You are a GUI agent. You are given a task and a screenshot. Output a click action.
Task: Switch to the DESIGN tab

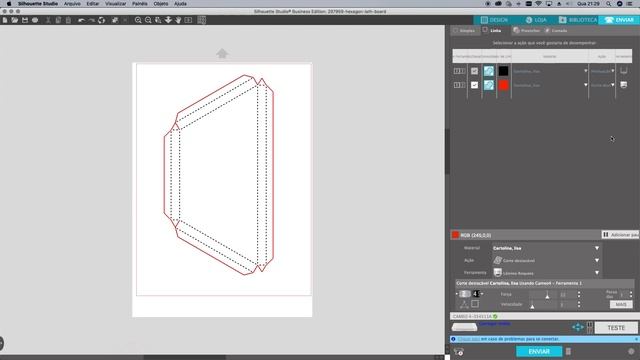pos(494,20)
